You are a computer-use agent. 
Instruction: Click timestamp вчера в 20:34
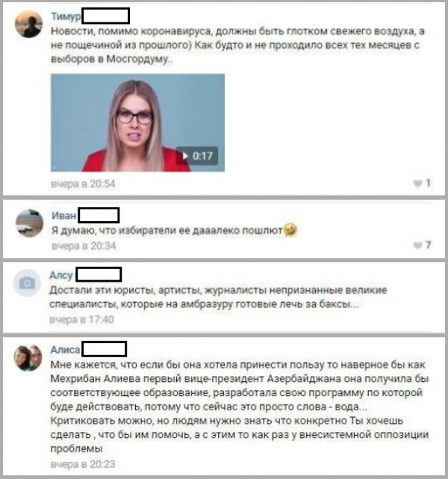click(x=84, y=246)
